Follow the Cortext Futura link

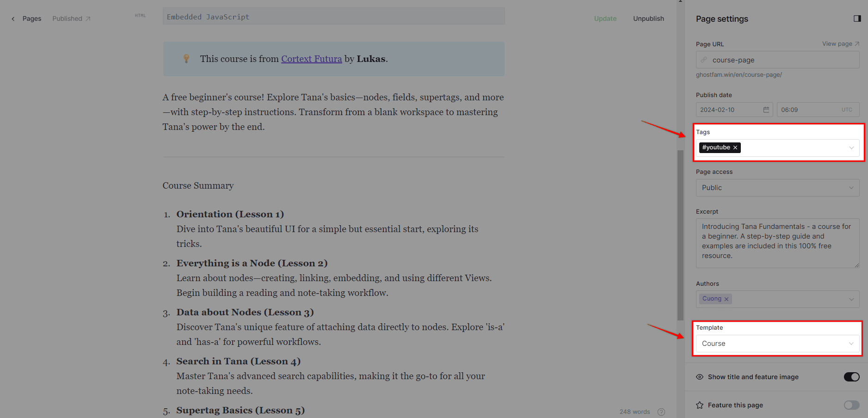[x=311, y=59]
